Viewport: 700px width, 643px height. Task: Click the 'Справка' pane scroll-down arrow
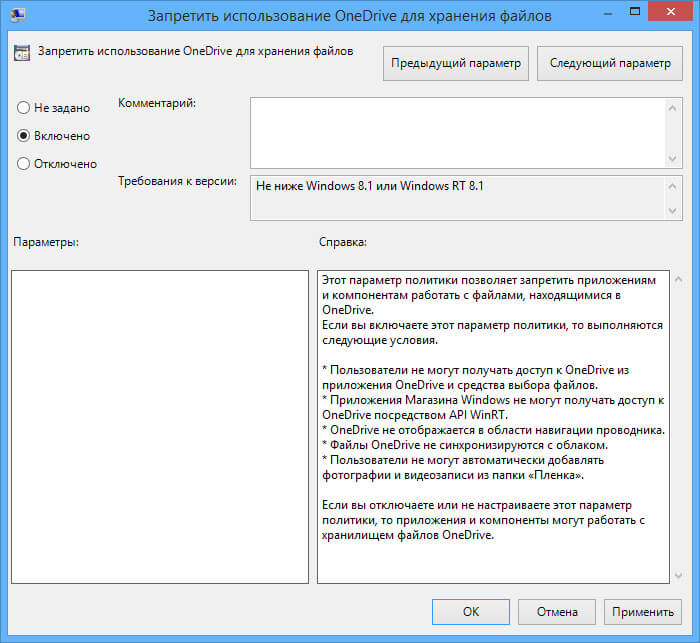click(x=679, y=576)
